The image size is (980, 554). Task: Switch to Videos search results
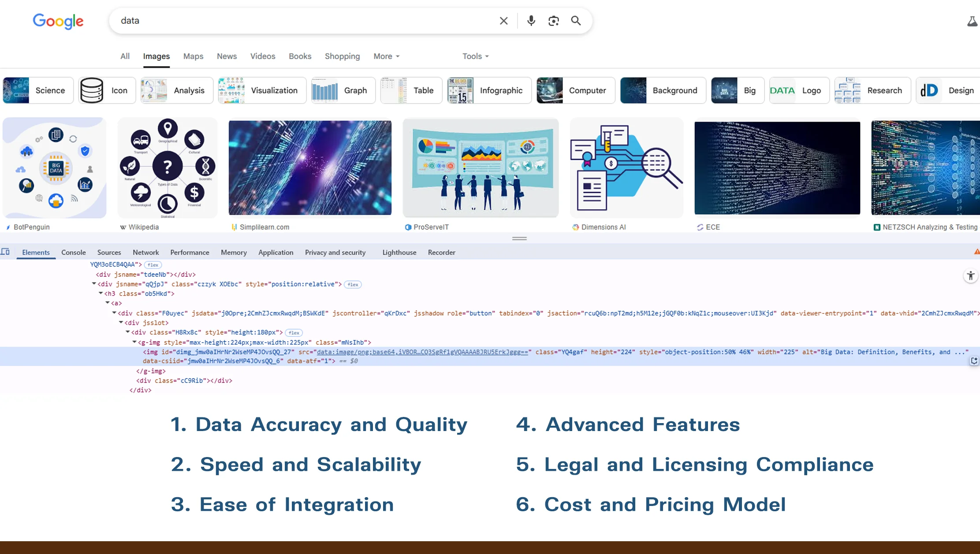(262, 56)
